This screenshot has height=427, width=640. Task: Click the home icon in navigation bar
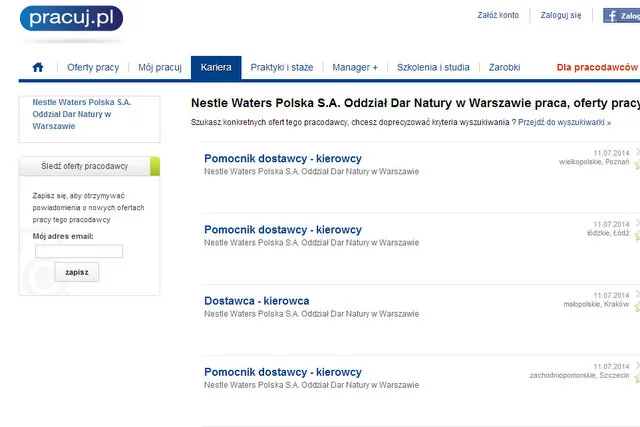pyautogui.click(x=38, y=67)
